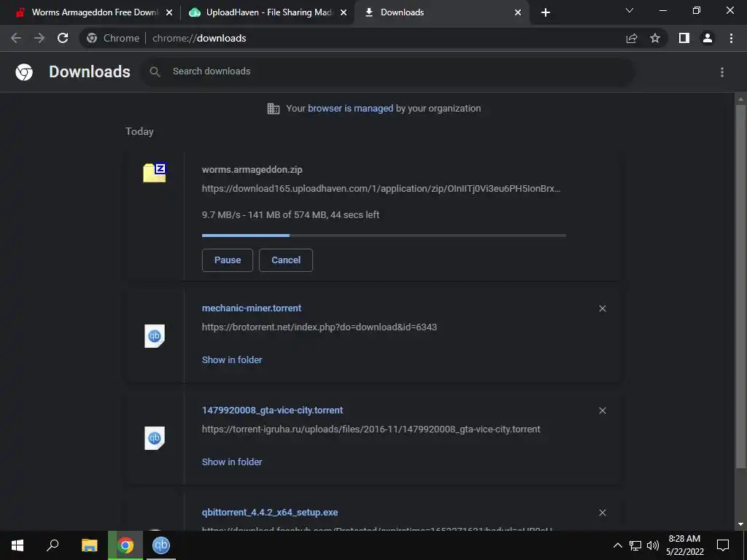Open the taskbar clock showing 8:28 AM
The image size is (747, 560).
point(684,545)
